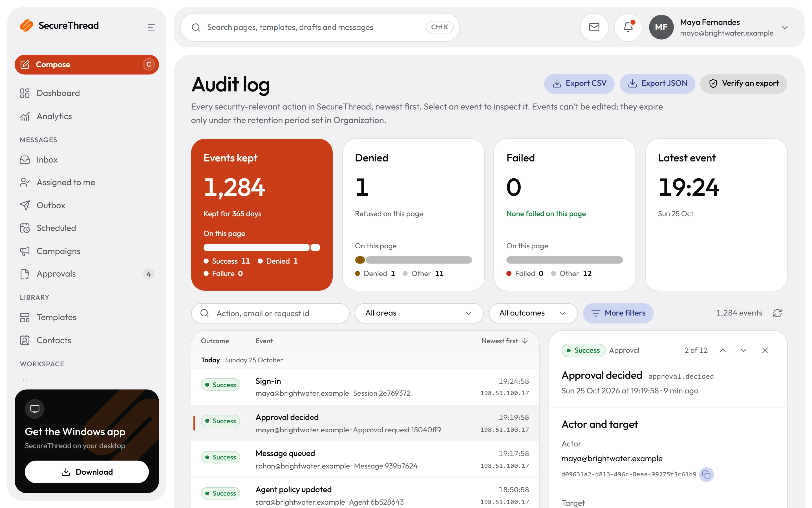
Task: Click the Outbox paper-plane icon
Action: (25, 205)
